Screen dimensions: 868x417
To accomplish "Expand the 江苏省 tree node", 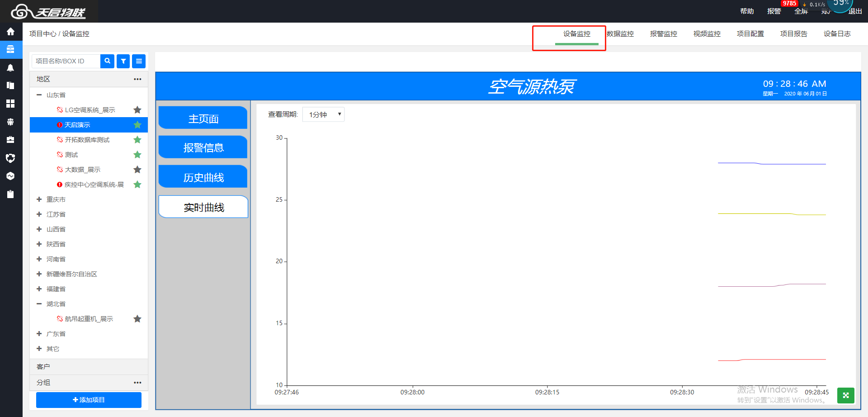I will pos(39,214).
